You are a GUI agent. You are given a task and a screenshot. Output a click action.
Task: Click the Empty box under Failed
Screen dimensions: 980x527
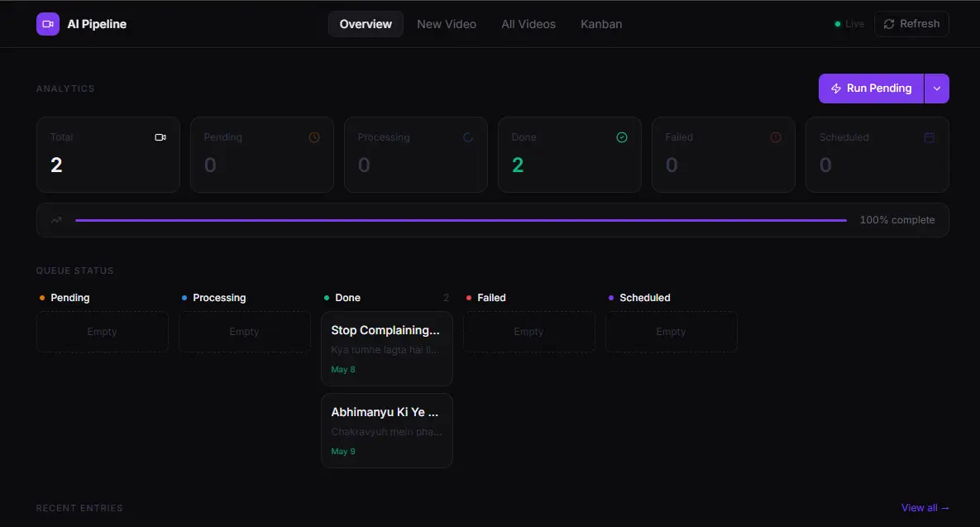(528, 331)
